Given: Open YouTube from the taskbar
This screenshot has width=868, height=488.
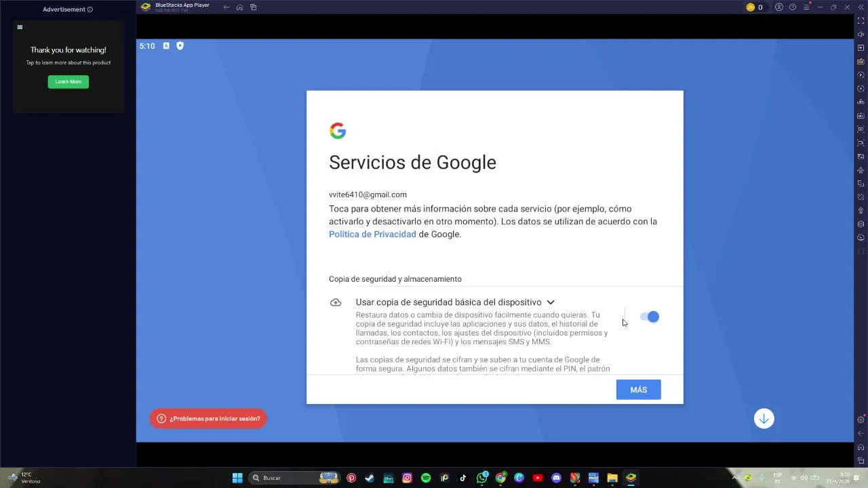Looking at the screenshot, I should pyautogui.click(x=538, y=478).
